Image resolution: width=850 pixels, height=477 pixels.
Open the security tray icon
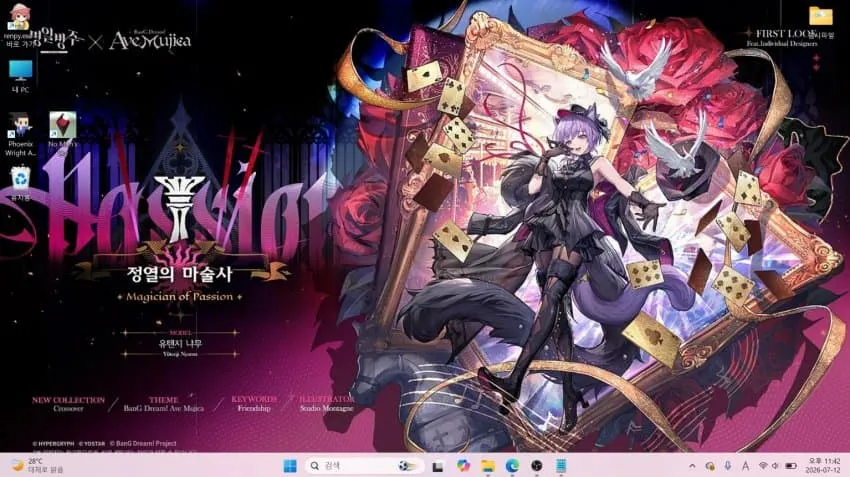click(x=710, y=466)
